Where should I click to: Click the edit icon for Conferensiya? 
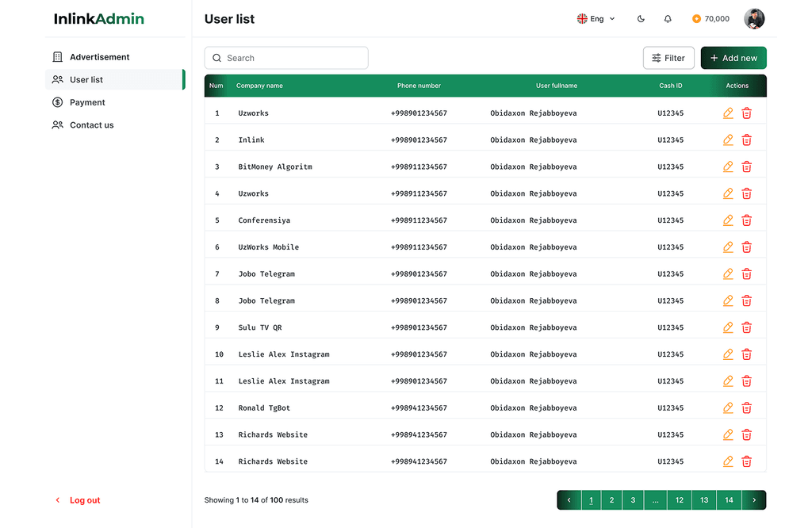coord(728,220)
